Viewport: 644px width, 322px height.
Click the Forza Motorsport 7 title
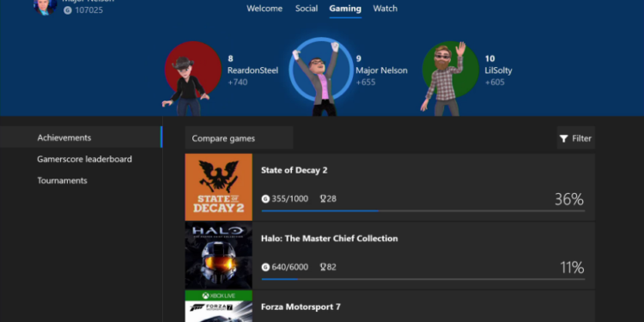click(x=301, y=307)
